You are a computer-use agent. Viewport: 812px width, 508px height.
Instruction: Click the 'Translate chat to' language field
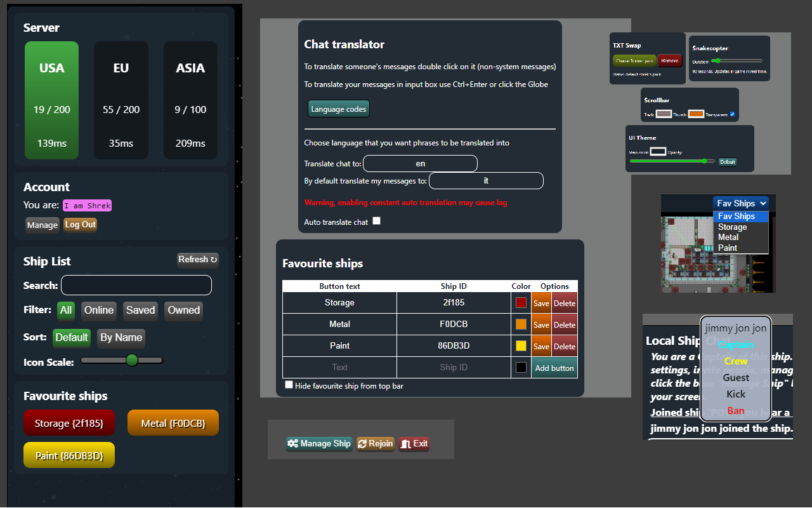(420, 164)
